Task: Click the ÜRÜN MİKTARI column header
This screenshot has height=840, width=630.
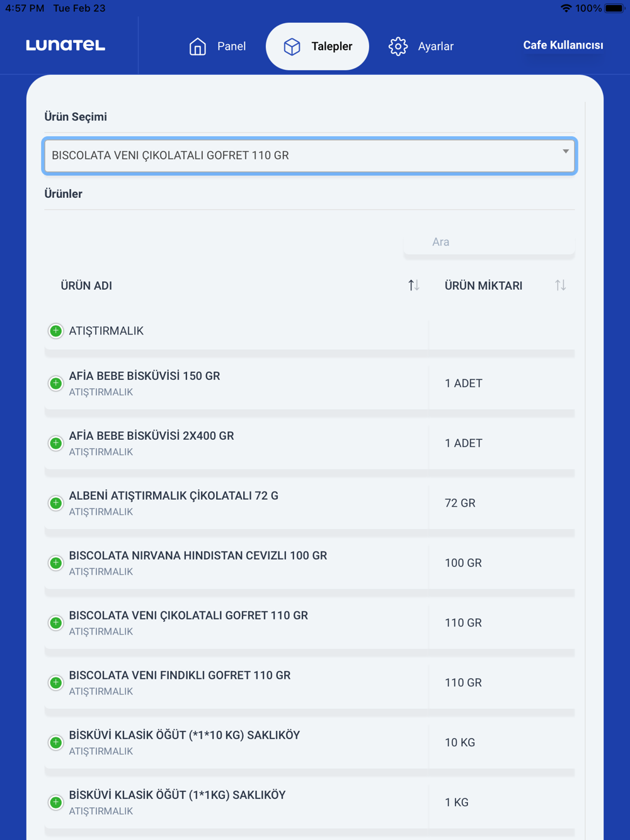Action: [483, 285]
